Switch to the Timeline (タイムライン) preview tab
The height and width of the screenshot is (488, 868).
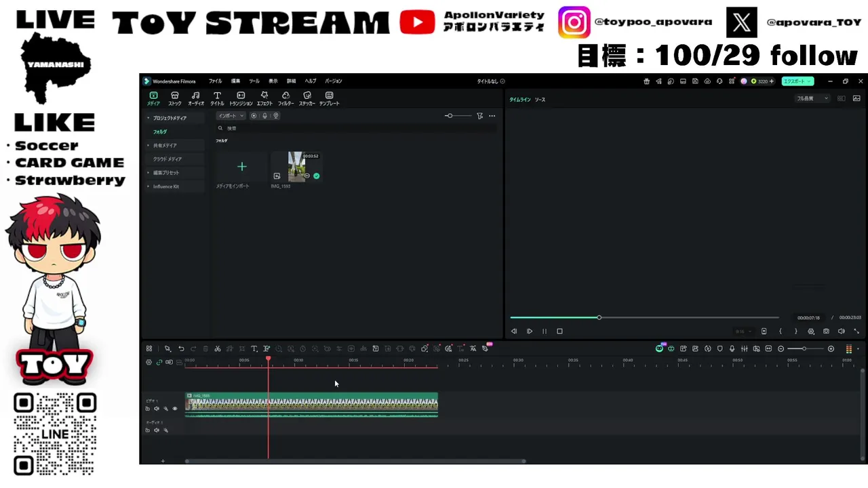point(520,100)
